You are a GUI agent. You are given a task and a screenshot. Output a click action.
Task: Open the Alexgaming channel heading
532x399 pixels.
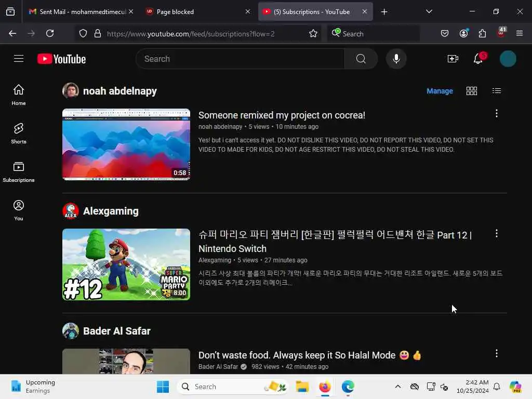(111, 211)
